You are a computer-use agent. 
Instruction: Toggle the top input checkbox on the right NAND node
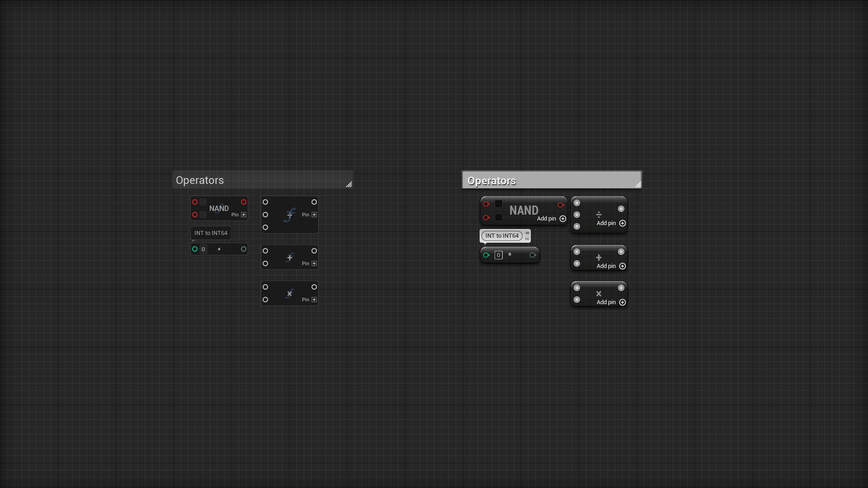point(499,204)
